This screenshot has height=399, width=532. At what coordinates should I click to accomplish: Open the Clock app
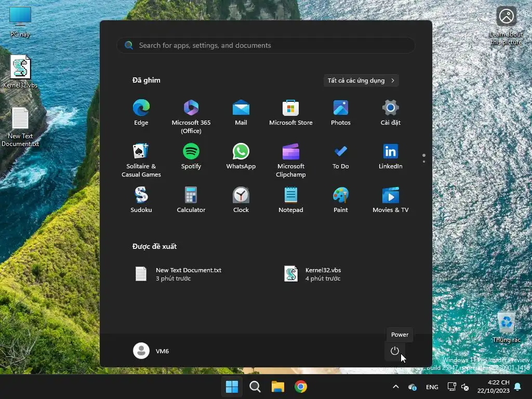point(241,200)
